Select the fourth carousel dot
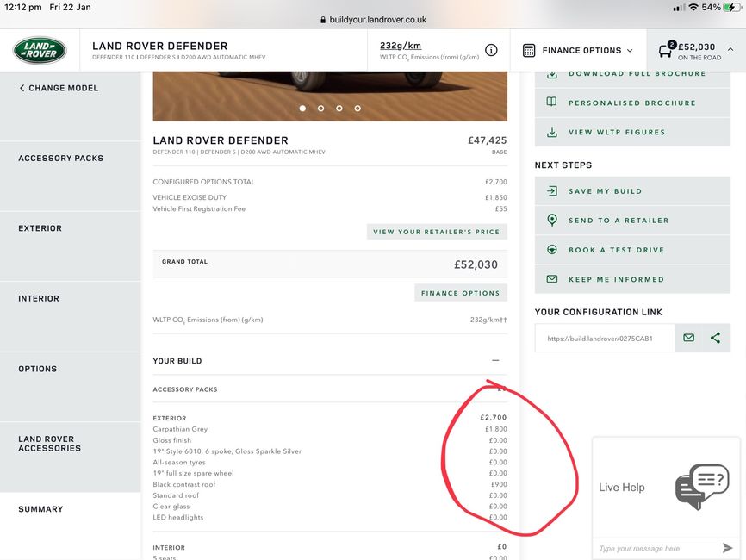The height and width of the screenshot is (560, 746). tap(357, 109)
